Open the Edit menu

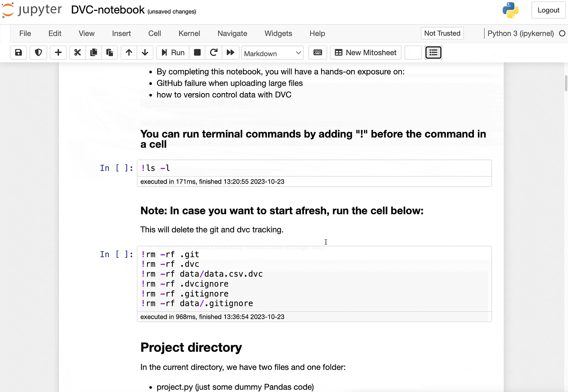point(55,34)
